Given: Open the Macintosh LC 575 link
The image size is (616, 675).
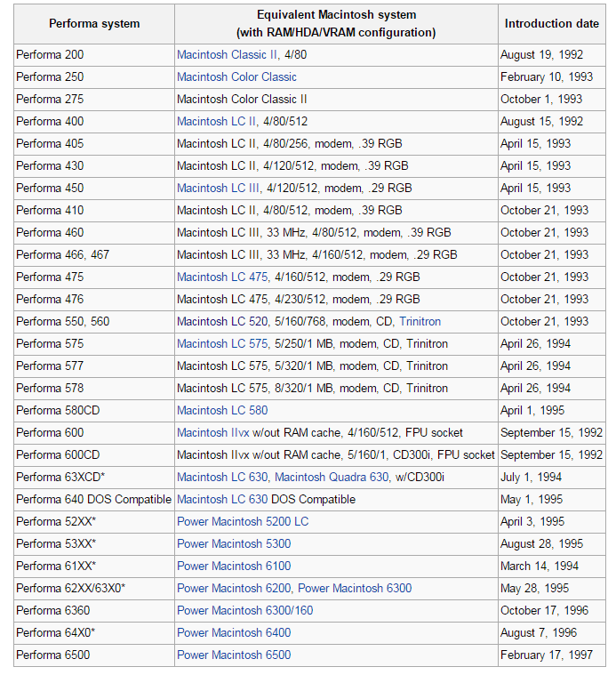Looking at the screenshot, I should [x=222, y=344].
